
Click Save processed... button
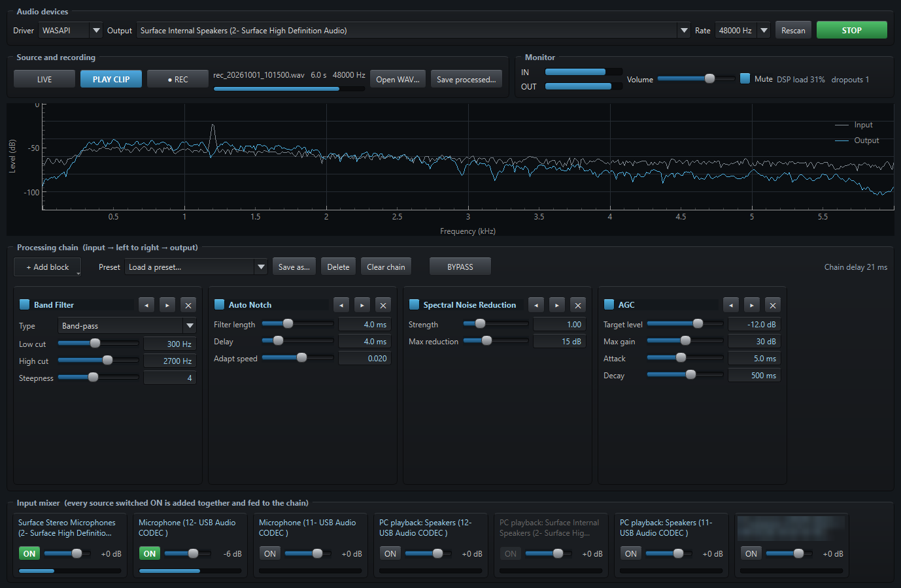click(466, 79)
